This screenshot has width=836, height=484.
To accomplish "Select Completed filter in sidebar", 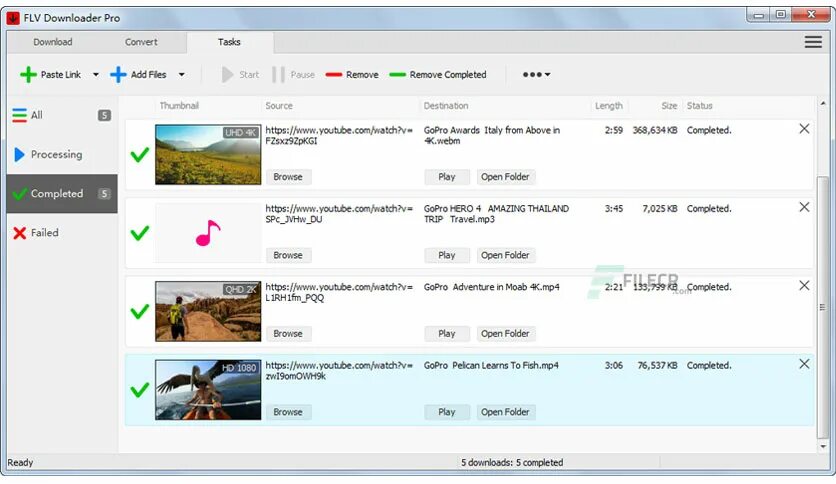I will point(62,193).
